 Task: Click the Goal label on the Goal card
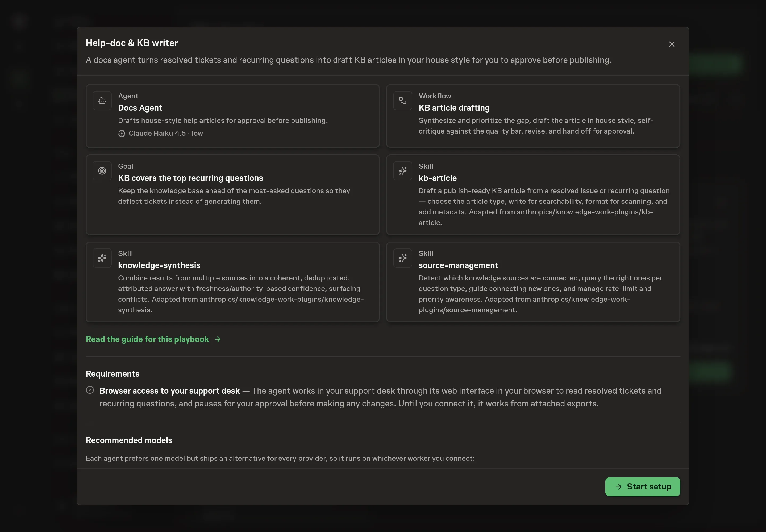point(125,166)
